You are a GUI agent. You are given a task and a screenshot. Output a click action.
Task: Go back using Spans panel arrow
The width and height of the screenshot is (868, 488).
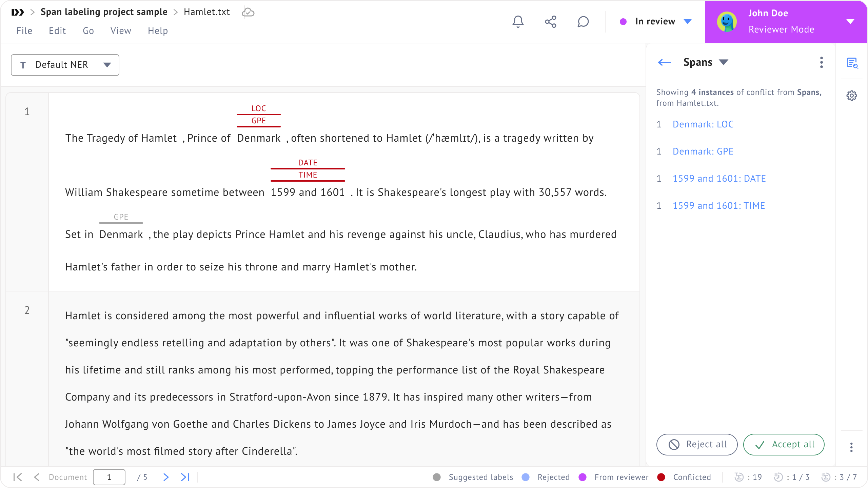pos(664,62)
